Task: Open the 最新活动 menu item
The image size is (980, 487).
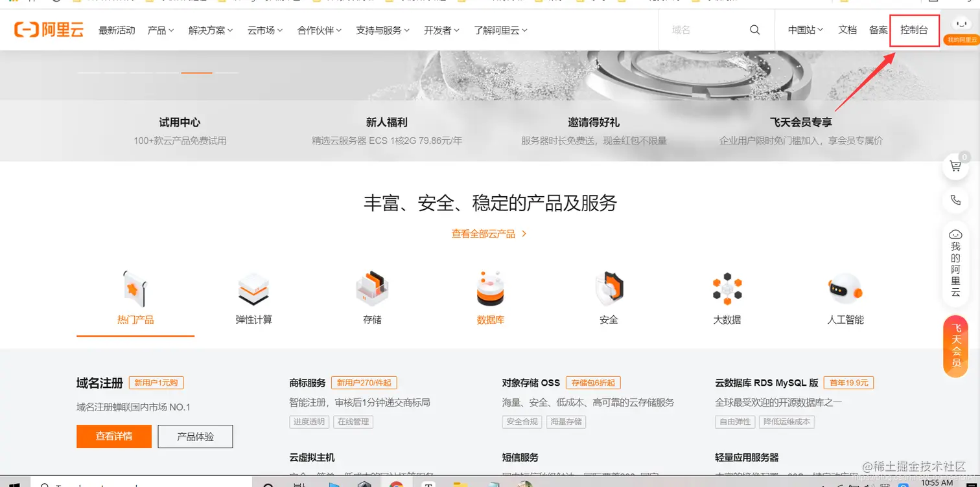Action: 117,30
